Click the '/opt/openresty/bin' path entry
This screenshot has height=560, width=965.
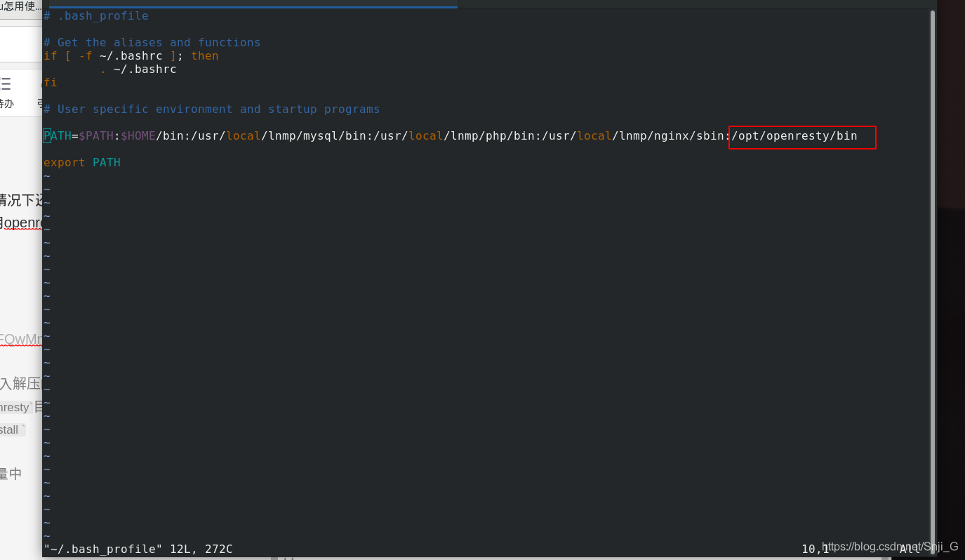[794, 135]
